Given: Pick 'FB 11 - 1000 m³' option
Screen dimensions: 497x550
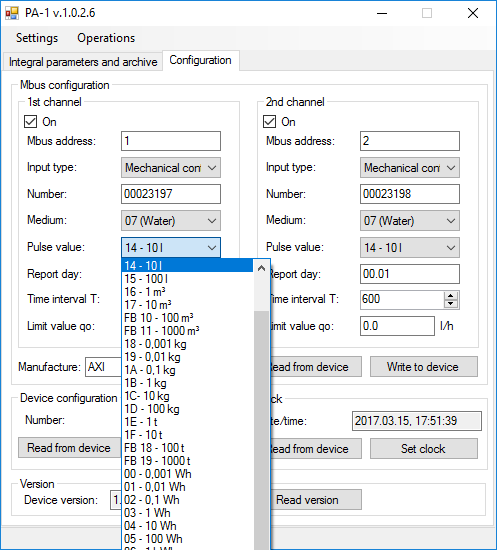Looking at the screenshot, I should (x=187, y=331).
